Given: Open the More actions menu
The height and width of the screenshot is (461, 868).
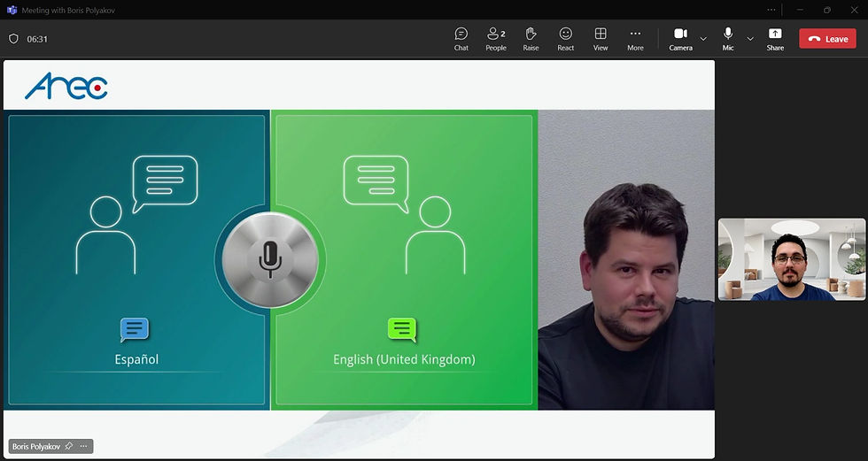Looking at the screenshot, I should [636, 39].
